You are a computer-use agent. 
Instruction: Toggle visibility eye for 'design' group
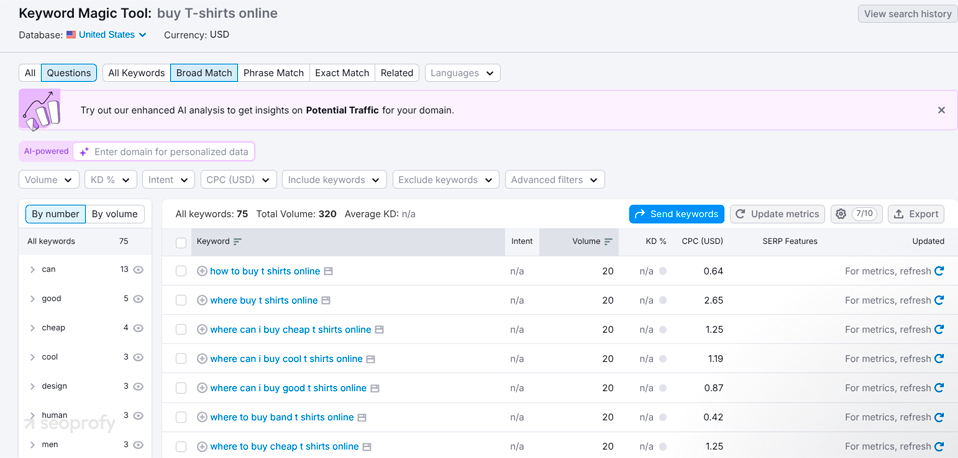138,387
